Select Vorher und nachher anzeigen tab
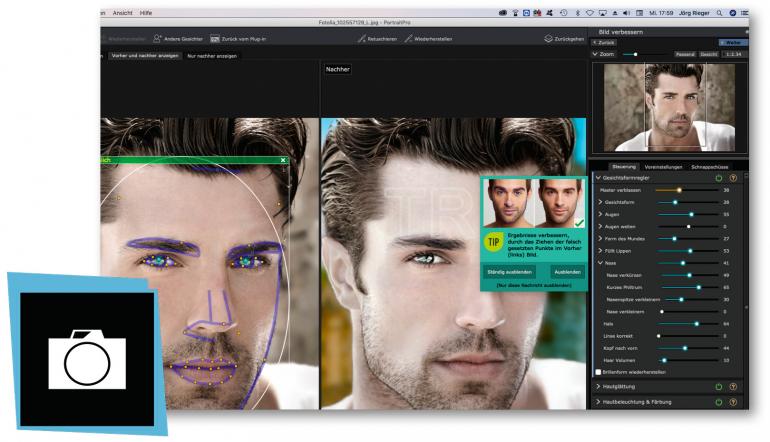The height and width of the screenshot is (442, 770). coord(145,56)
